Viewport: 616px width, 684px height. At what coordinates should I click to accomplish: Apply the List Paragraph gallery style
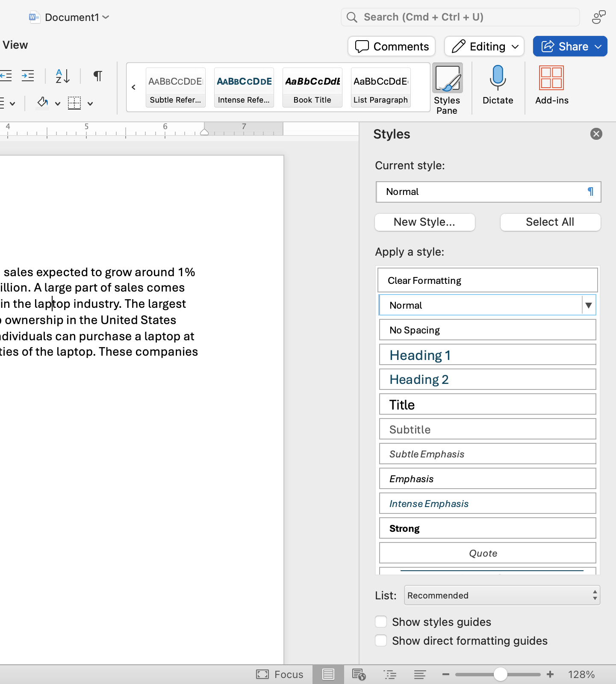tap(381, 87)
